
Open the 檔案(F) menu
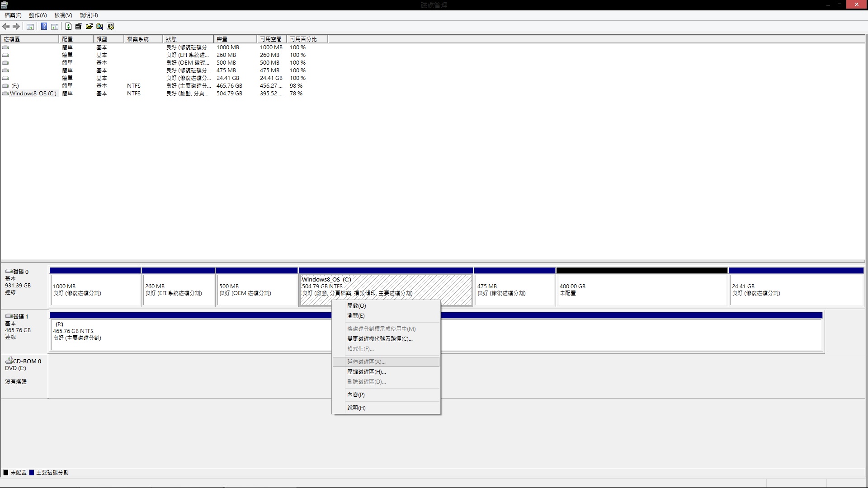coord(13,15)
